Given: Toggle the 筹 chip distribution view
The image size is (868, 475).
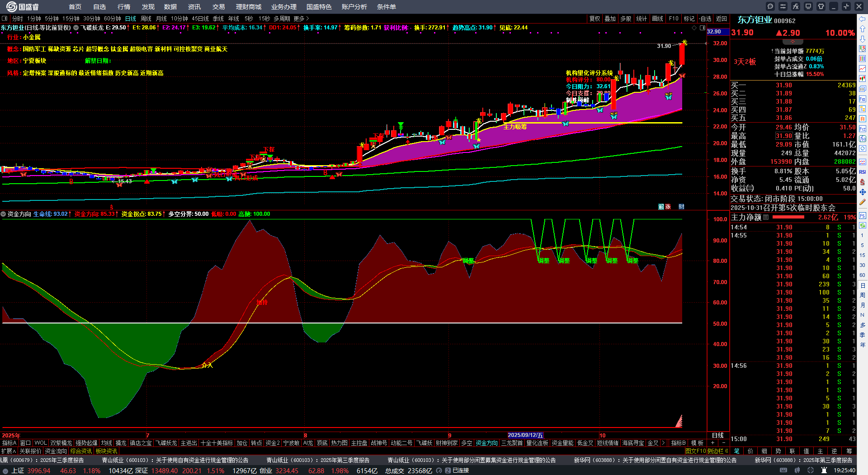Looking at the screenshot, I should tap(849, 451).
